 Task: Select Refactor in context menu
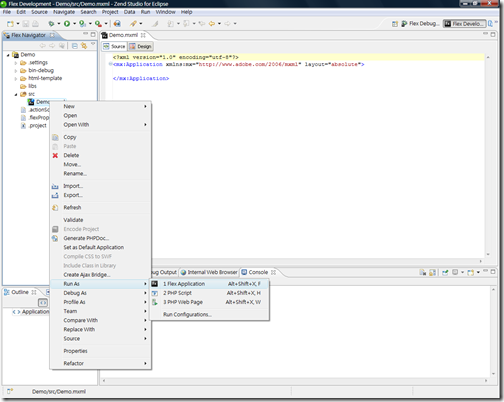pos(100,363)
